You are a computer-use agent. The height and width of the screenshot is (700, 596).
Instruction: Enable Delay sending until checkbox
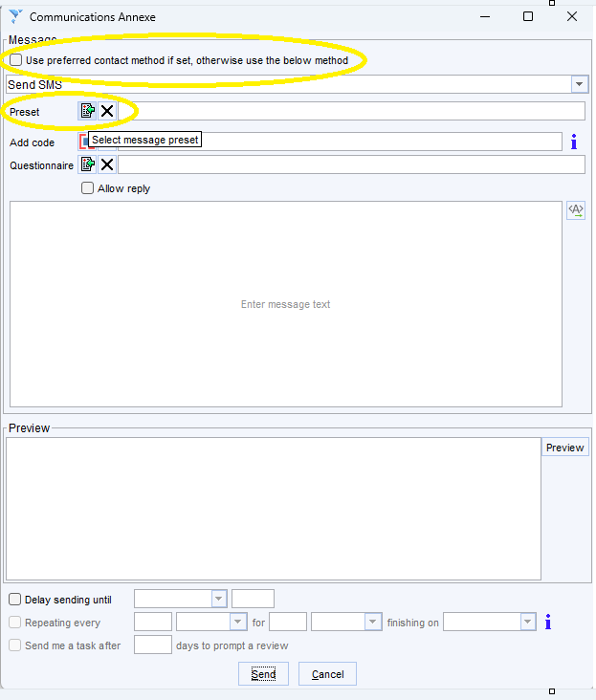[x=14, y=599]
